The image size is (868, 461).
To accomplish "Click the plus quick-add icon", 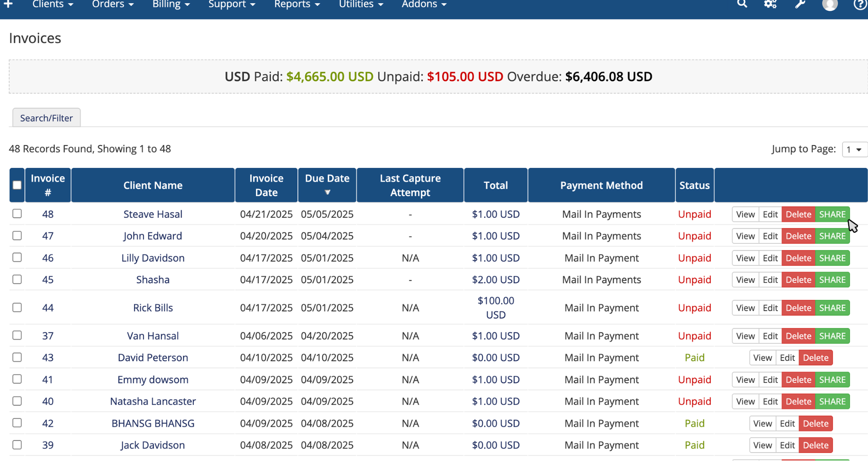I will point(9,4).
